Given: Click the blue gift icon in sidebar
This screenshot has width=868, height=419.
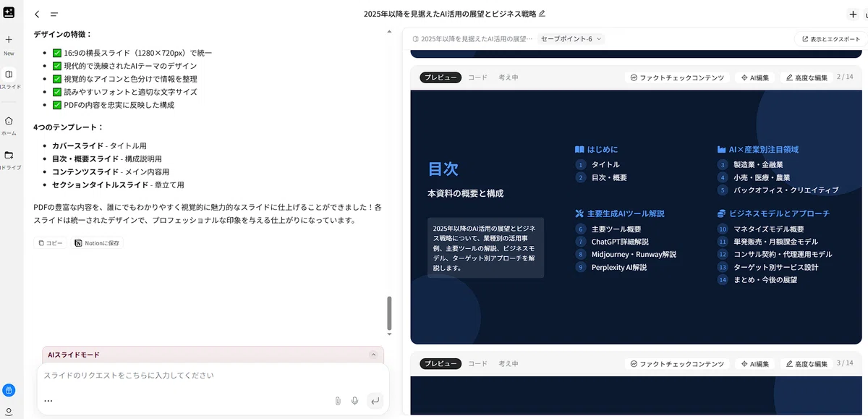Looking at the screenshot, I should [9, 390].
